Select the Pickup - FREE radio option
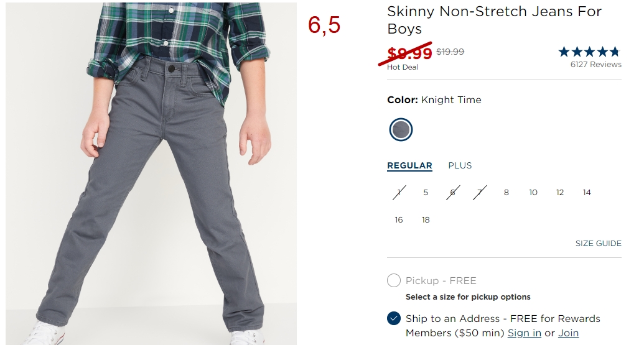Image resolution: width=644 pixels, height=345 pixels. coord(393,280)
